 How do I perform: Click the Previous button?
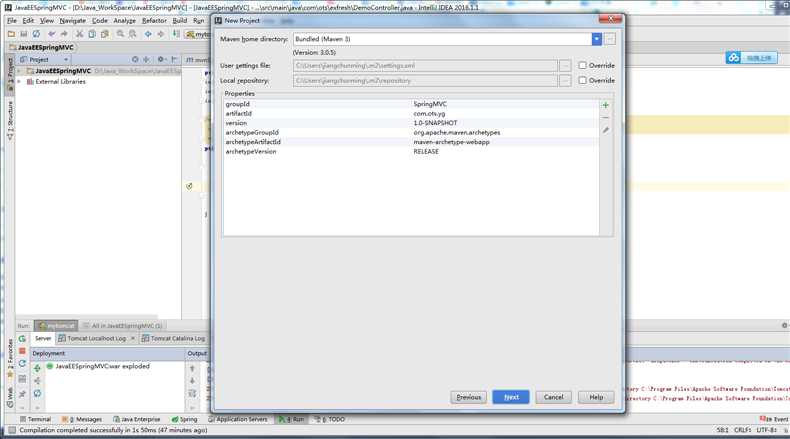coord(469,397)
